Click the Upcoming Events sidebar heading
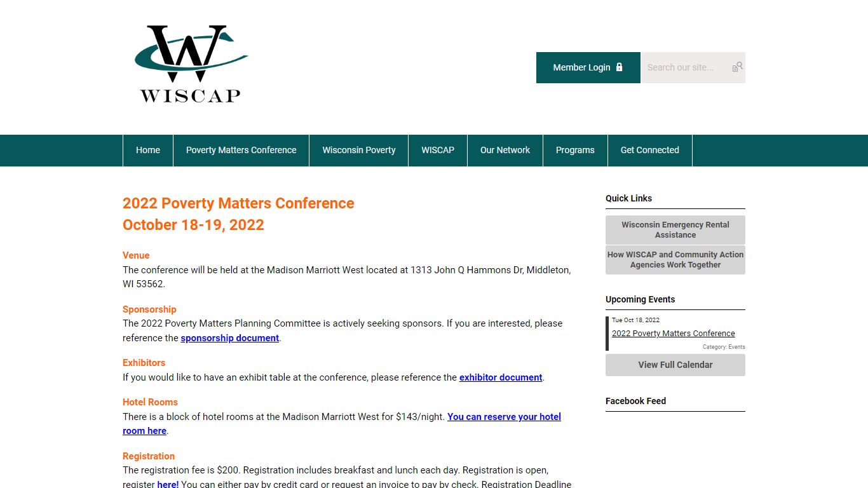 [x=640, y=299]
